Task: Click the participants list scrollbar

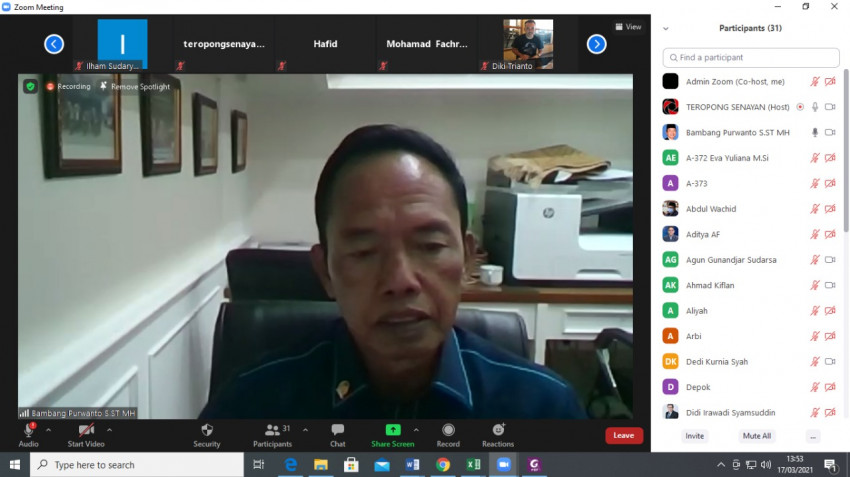Action: (x=846, y=151)
